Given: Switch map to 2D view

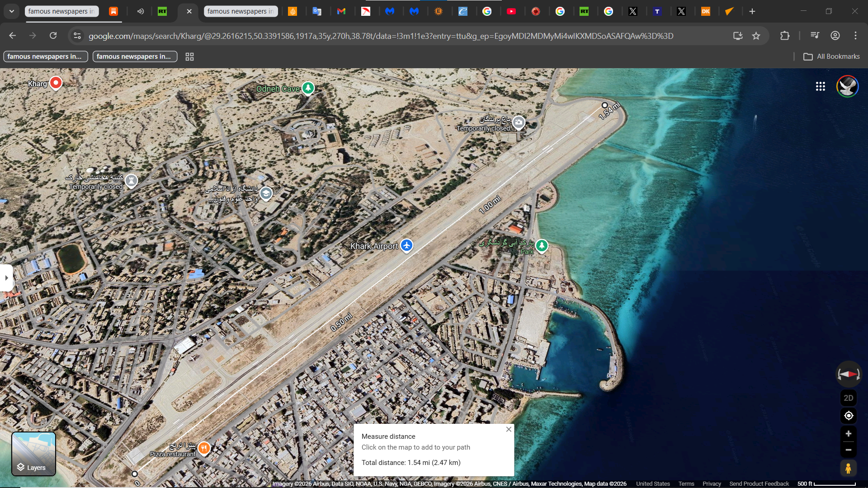Looking at the screenshot, I should (849, 398).
